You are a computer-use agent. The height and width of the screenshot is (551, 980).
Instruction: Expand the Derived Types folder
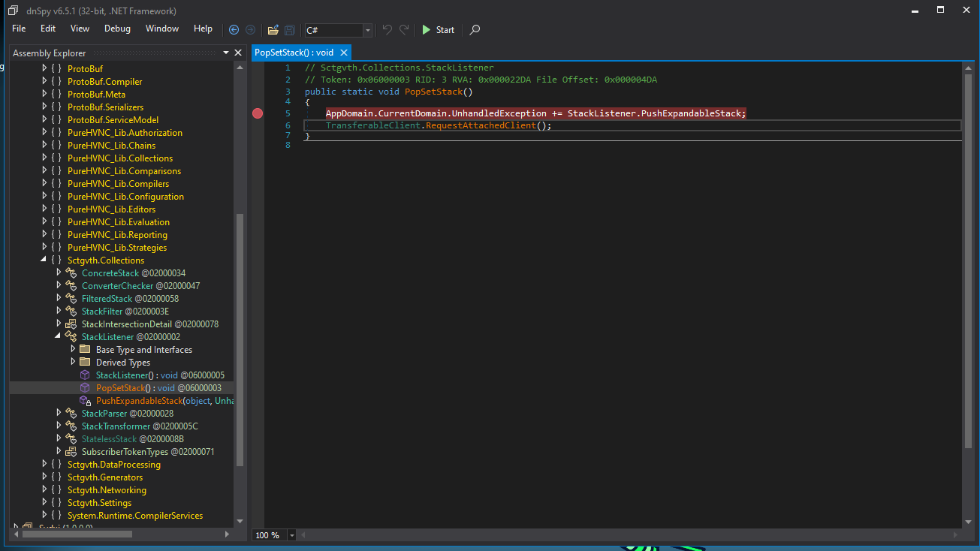[x=74, y=363]
